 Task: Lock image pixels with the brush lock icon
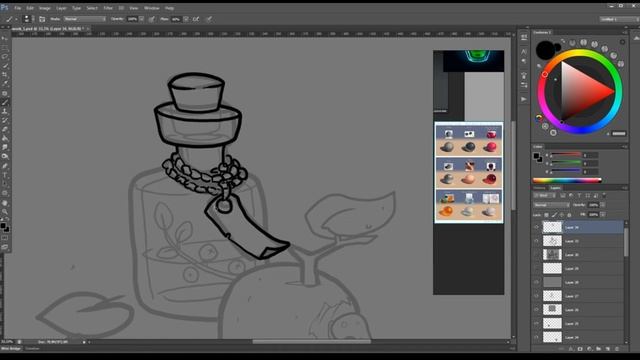(554, 215)
